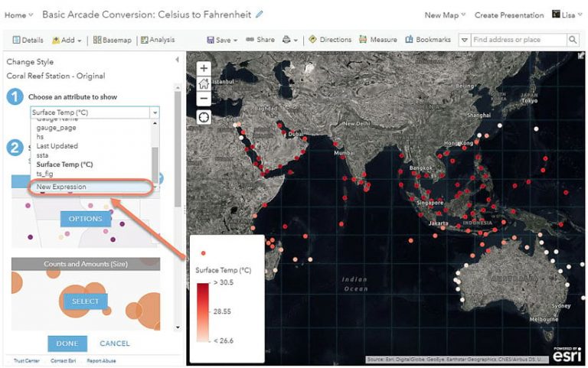
Task: Click Create Presentation
Action: 509,15
